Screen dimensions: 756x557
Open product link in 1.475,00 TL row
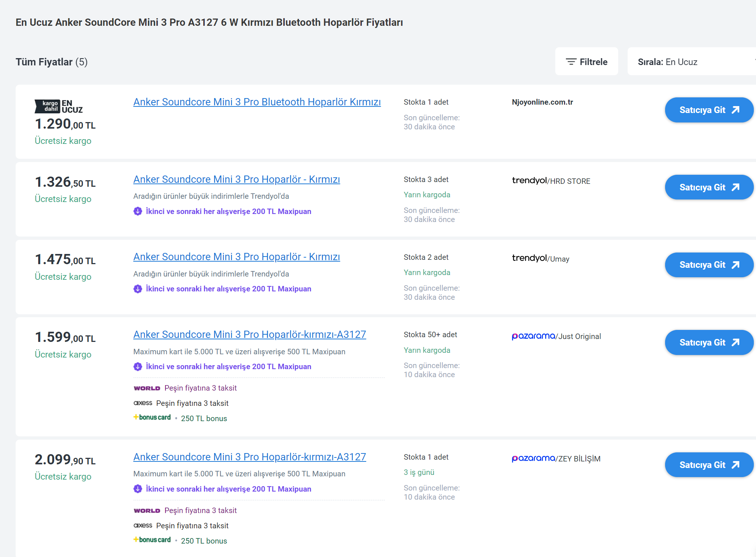[x=237, y=257]
